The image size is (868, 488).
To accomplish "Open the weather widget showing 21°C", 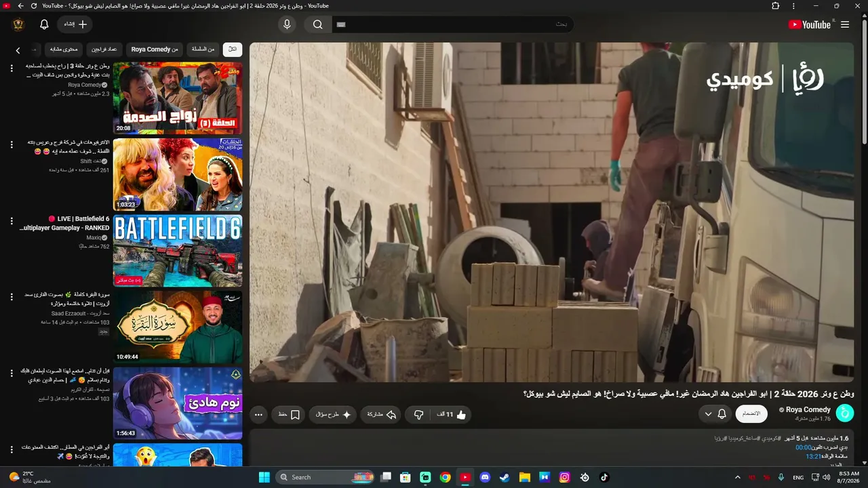I will (x=29, y=477).
